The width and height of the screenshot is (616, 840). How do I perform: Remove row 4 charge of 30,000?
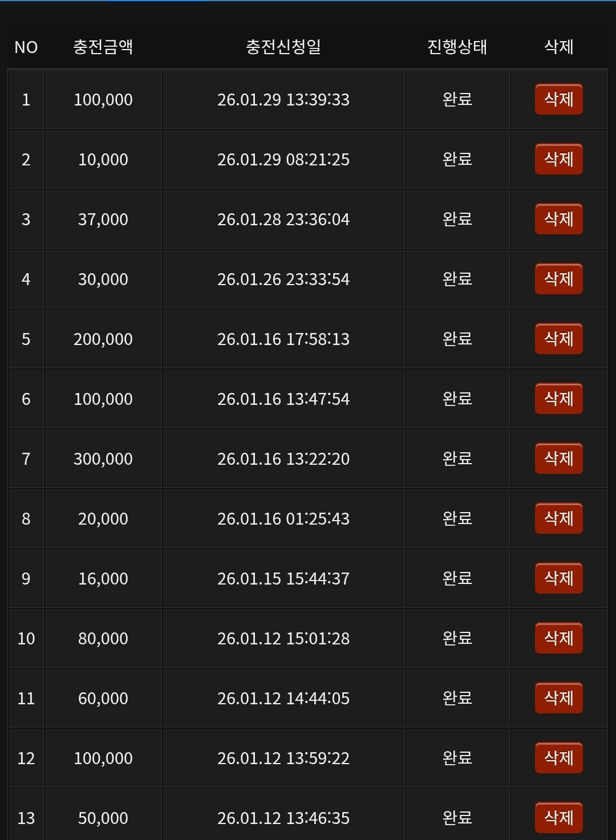coord(558,279)
